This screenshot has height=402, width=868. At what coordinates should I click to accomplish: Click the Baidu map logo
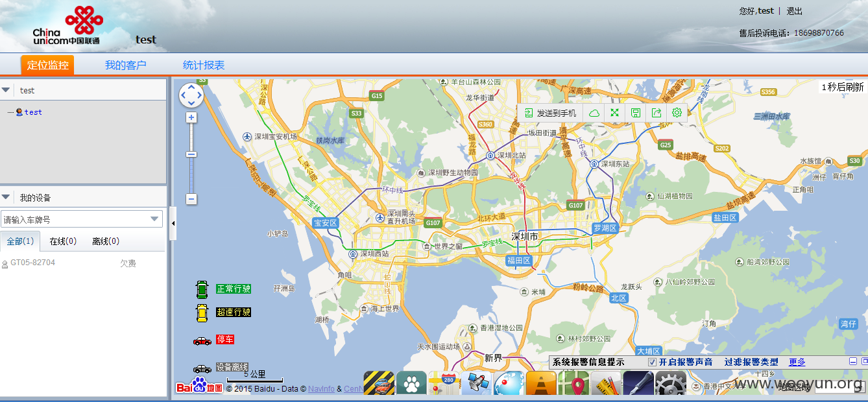pyautogui.click(x=200, y=386)
